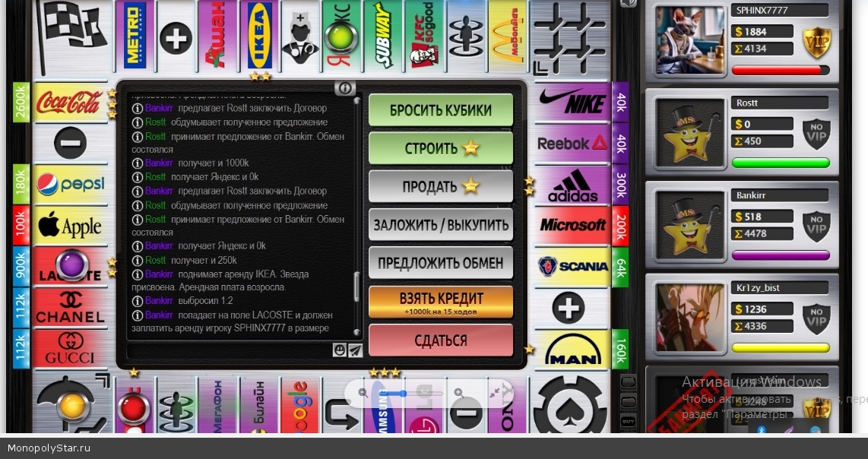
Task: Click the zoom in magnifier icon
Action: tap(459, 393)
